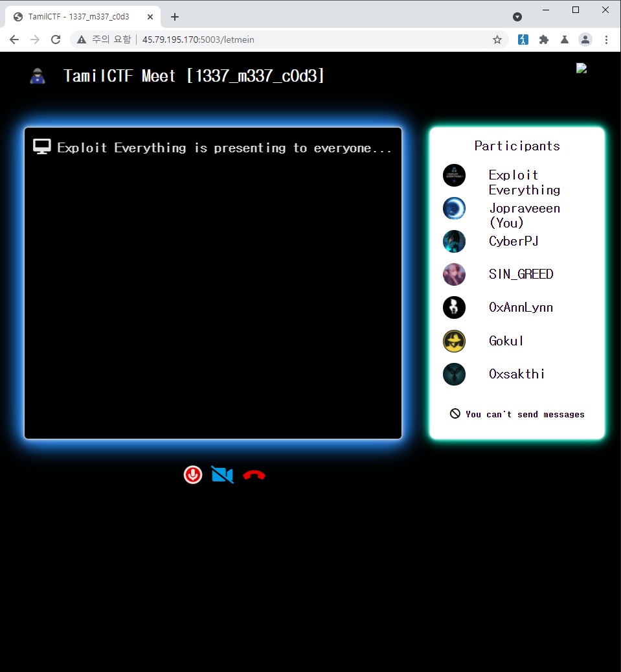Click the hacker logo beside TamilCTF Meet
The image size is (621, 672).
38,76
